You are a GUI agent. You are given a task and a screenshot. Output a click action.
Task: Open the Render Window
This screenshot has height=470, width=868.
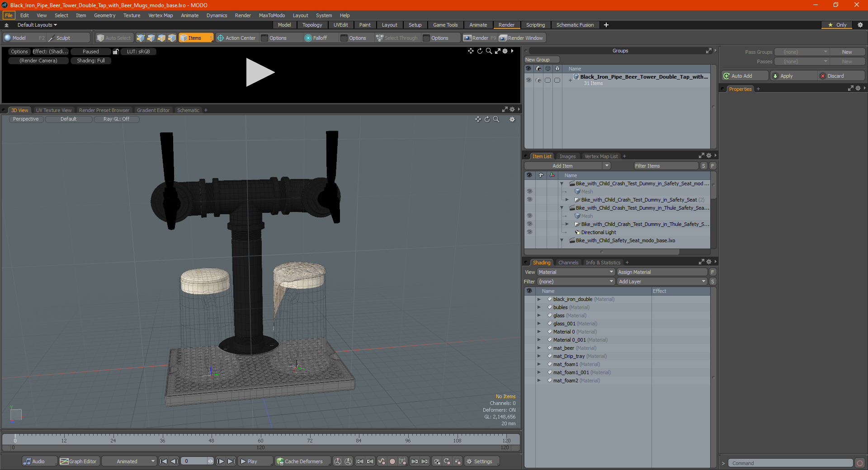(x=522, y=38)
